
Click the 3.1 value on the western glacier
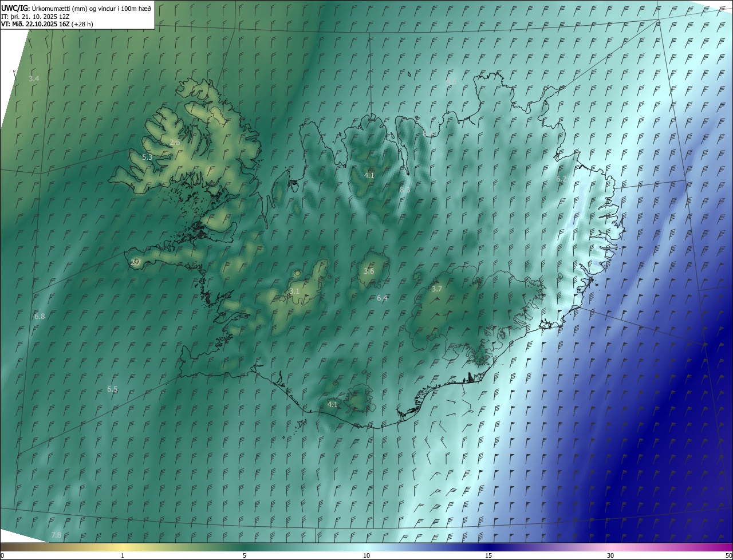tap(294, 291)
